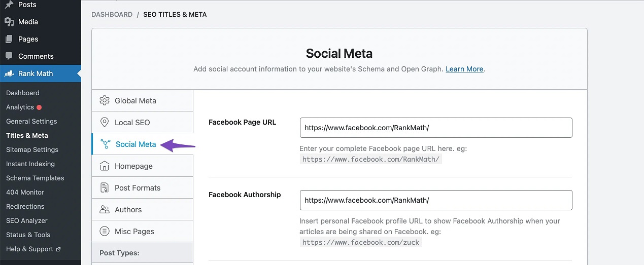Image resolution: width=644 pixels, height=265 pixels.
Task: Click the Homepage house icon
Action: tap(105, 166)
